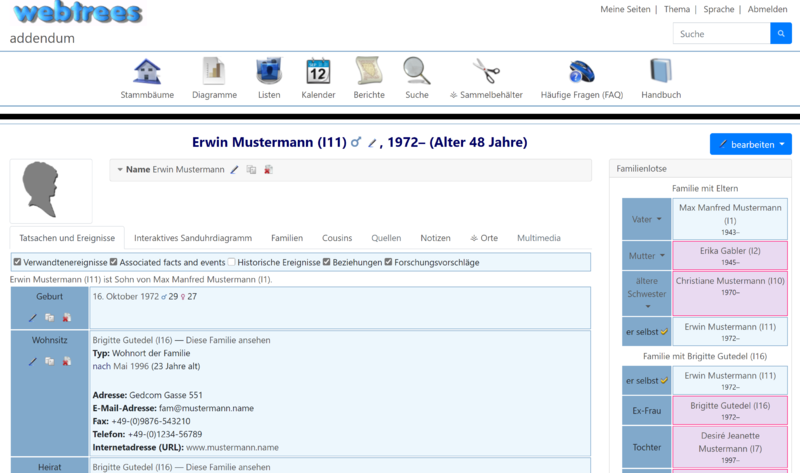
Task: Toggle the Forschungsvorschläge checkbox
Action: coord(389,263)
